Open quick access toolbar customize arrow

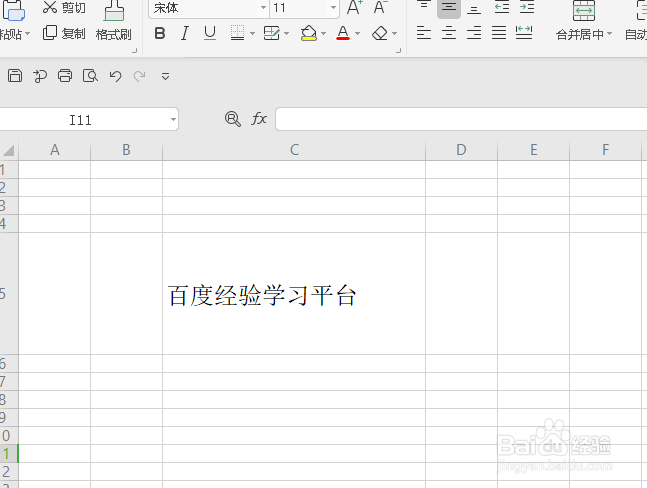pyautogui.click(x=165, y=76)
